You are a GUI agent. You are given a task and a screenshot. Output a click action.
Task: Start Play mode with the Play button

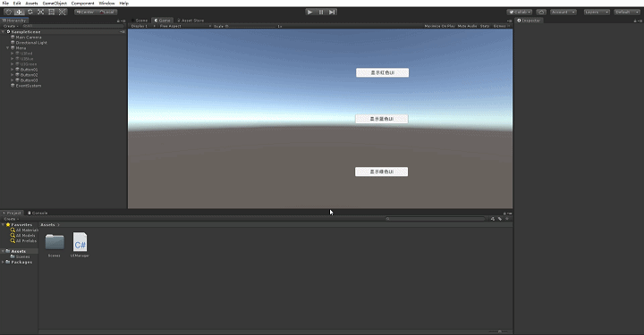click(310, 12)
